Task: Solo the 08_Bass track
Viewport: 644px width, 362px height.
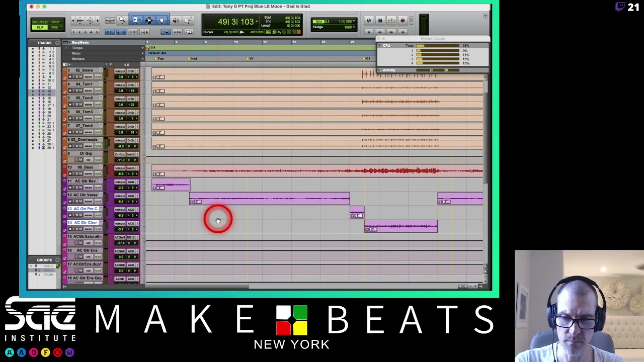Action: (x=76, y=173)
